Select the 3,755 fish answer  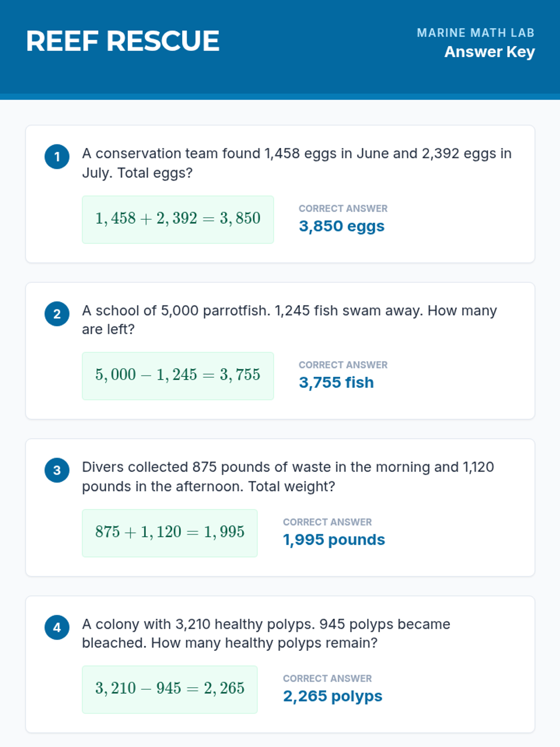click(336, 383)
